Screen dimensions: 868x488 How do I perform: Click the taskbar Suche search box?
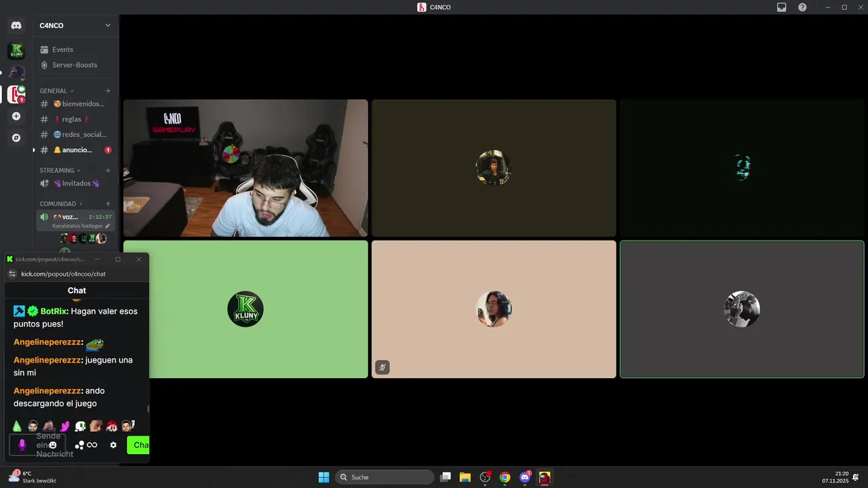click(x=385, y=477)
